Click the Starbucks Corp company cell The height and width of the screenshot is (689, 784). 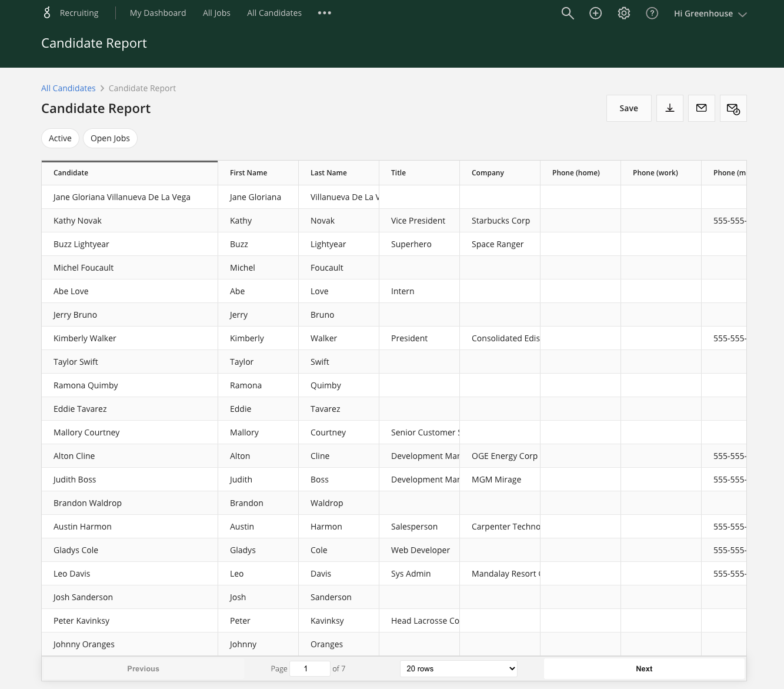tap(501, 221)
